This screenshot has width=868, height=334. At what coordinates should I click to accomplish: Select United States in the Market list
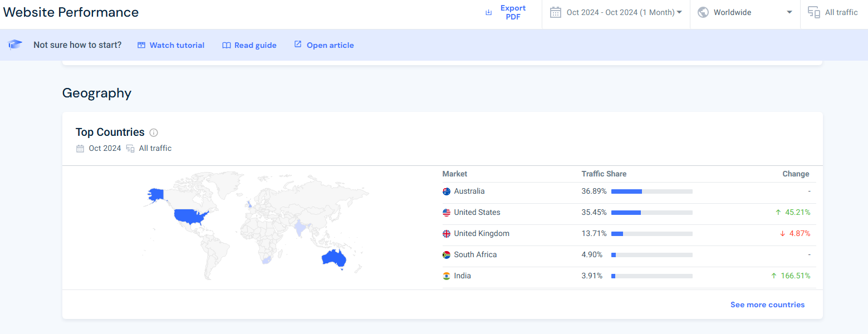(x=477, y=212)
